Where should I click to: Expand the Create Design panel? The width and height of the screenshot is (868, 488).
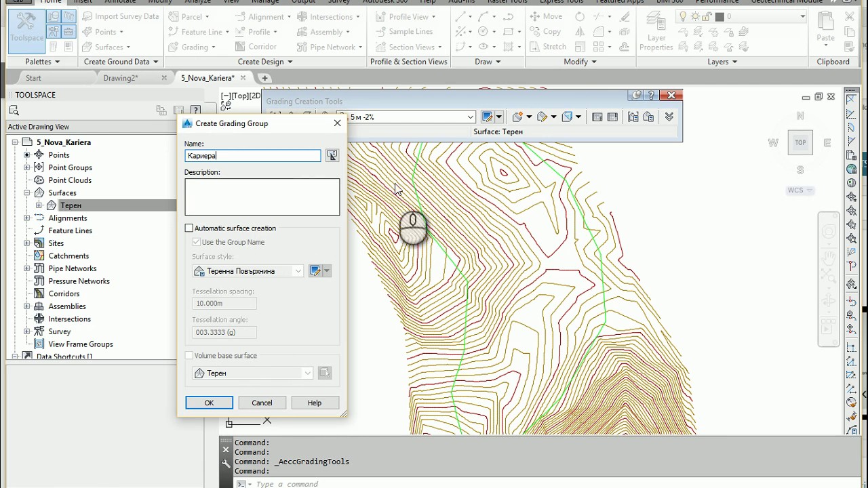[265, 62]
